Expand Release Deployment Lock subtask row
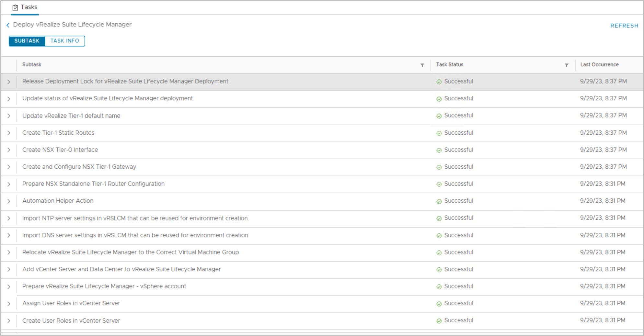This screenshot has width=644, height=336. pyautogui.click(x=9, y=82)
